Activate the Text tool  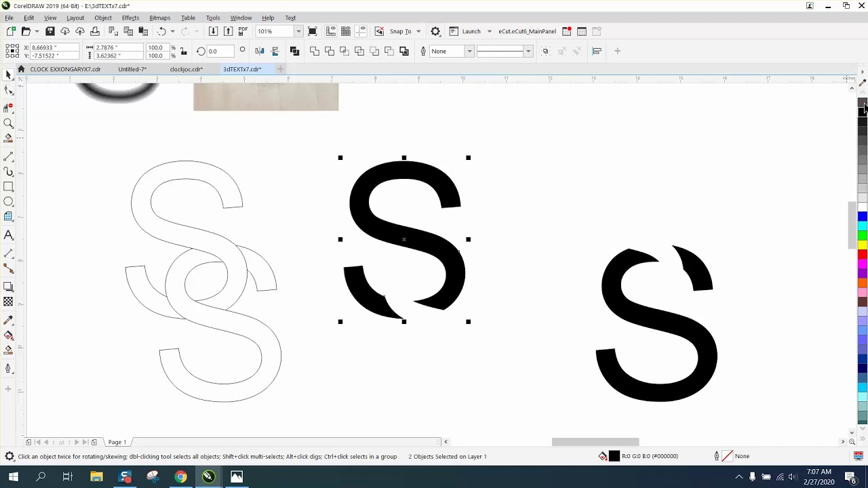click(8, 235)
